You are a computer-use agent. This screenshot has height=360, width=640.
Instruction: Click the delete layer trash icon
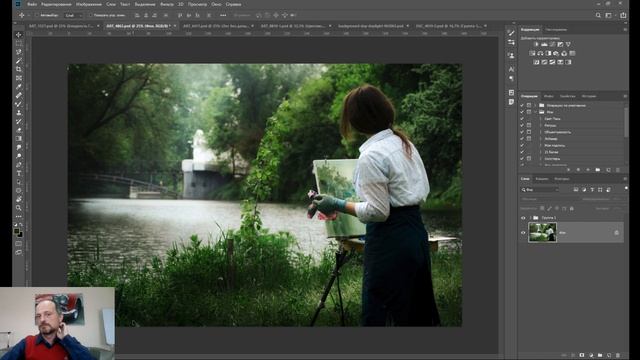coord(618,356)
